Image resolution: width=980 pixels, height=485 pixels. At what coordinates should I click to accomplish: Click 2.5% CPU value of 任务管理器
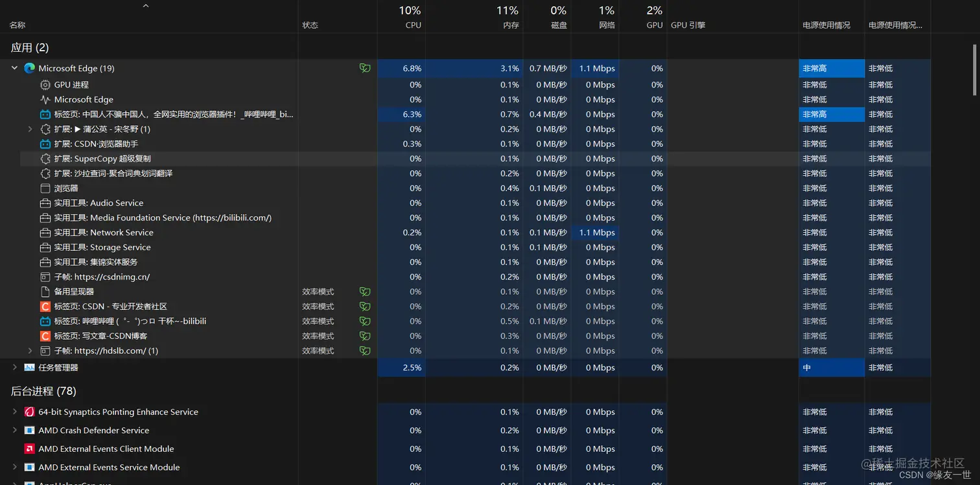(412, 368)
